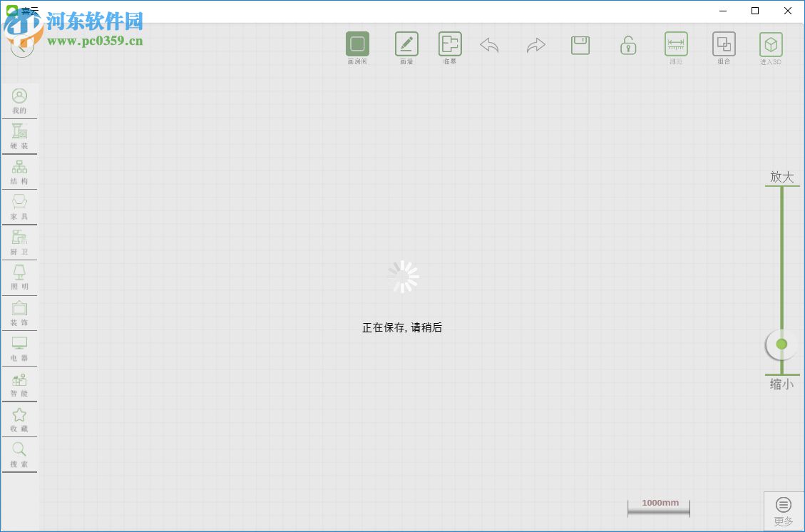
Task: Open the 搜索 search panel
Action: point(19,455)
